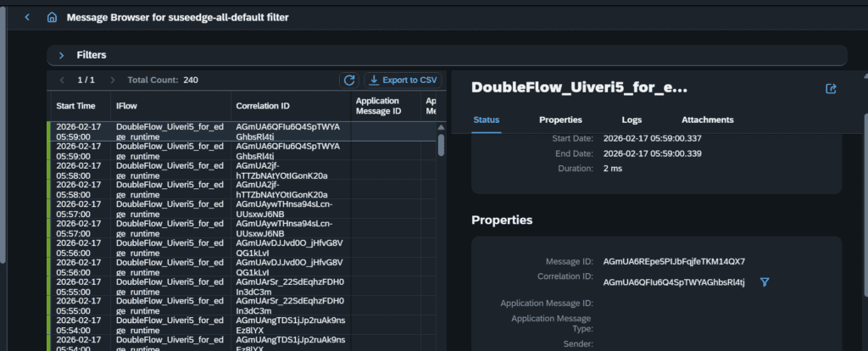Switch to the Status tab

pyautogui.click(x=487, y=120)
